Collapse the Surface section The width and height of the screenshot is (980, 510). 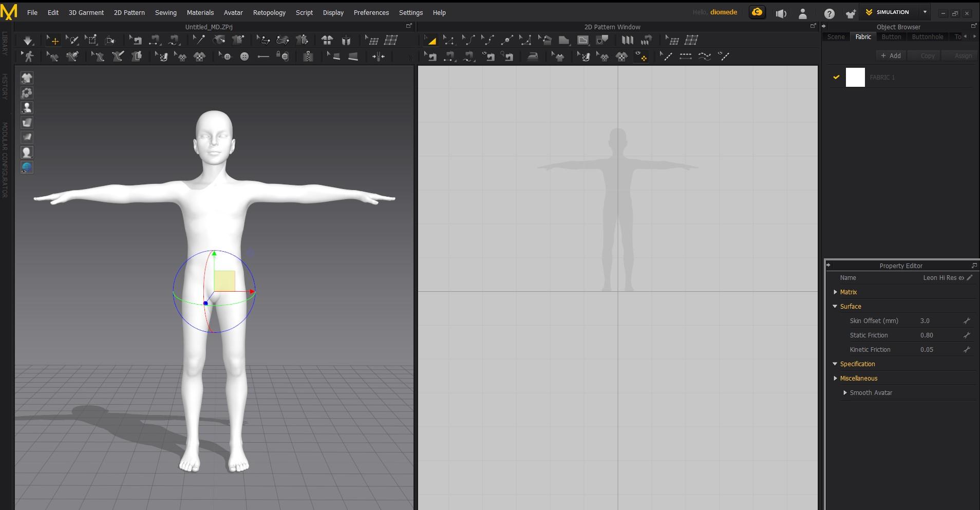[835, 306]
